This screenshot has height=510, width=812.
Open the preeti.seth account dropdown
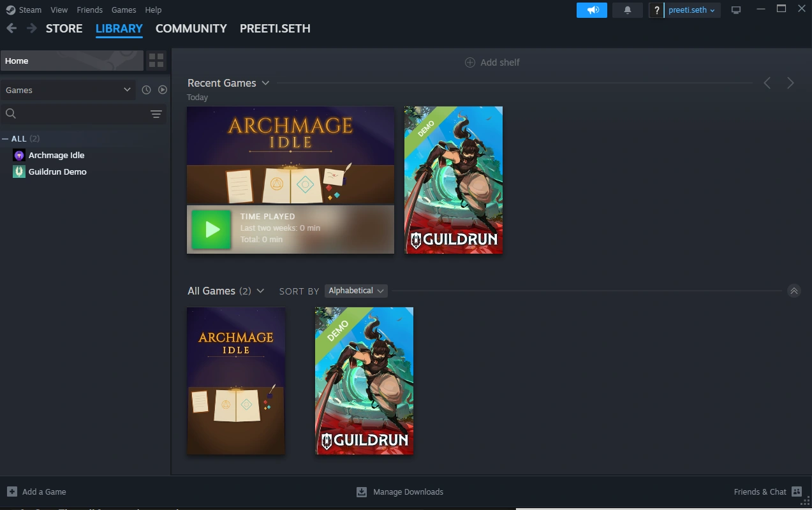coord(692,10)
